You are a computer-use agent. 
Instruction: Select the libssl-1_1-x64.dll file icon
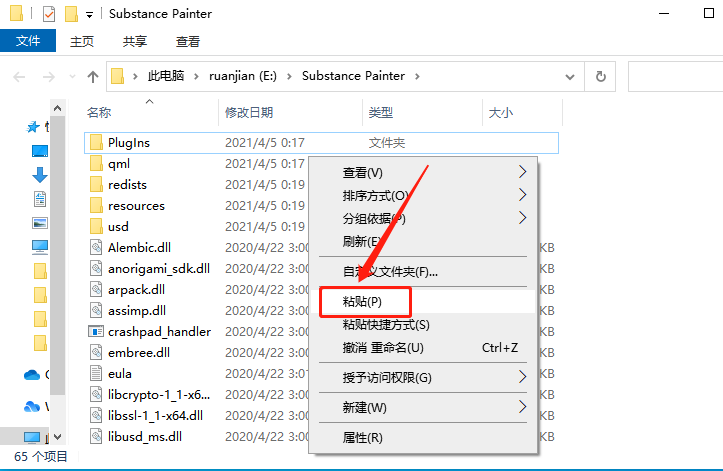click(96, 415)
